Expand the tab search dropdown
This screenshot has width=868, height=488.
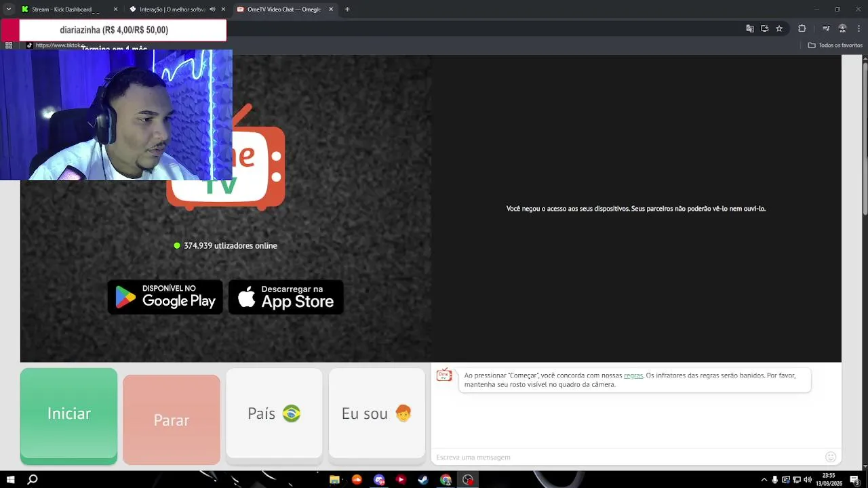pyautogui.click(x=8, y=9)
